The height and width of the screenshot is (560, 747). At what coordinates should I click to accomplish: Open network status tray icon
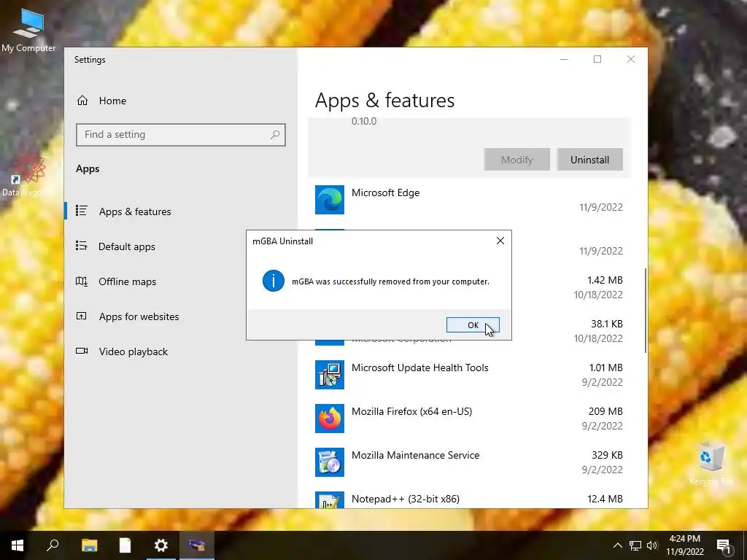[635, 545]
